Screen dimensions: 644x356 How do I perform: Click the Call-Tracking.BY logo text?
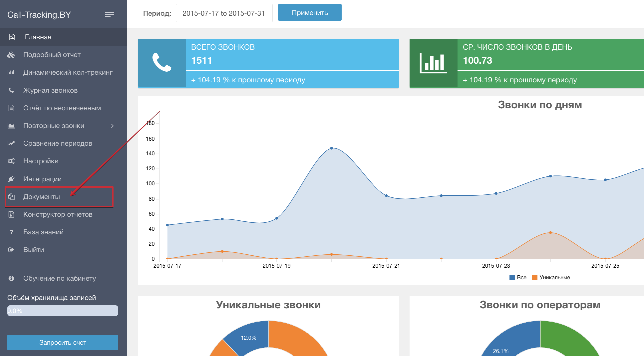(39, 15)
